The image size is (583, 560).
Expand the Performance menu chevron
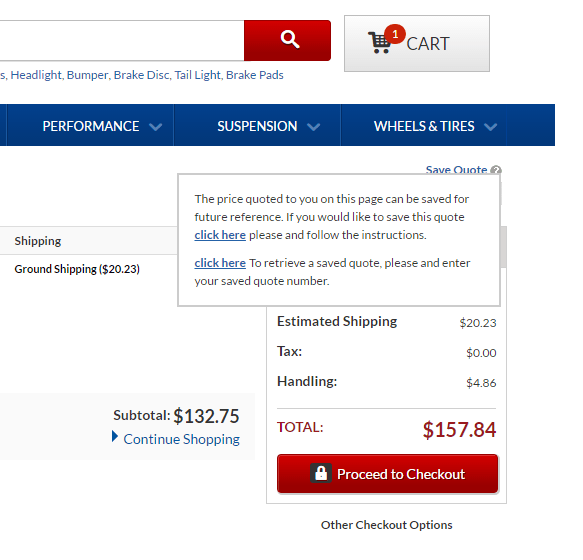[155, 127]
